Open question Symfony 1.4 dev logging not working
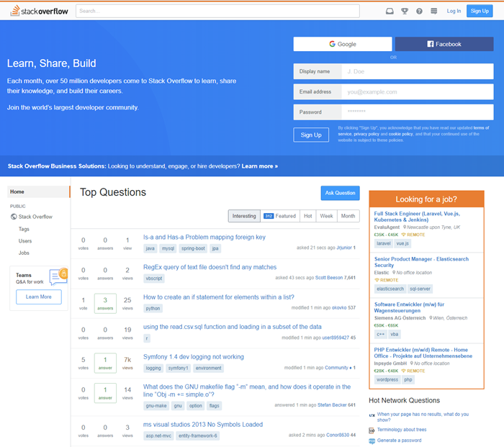504x447 pixels. tap(194, 357)
